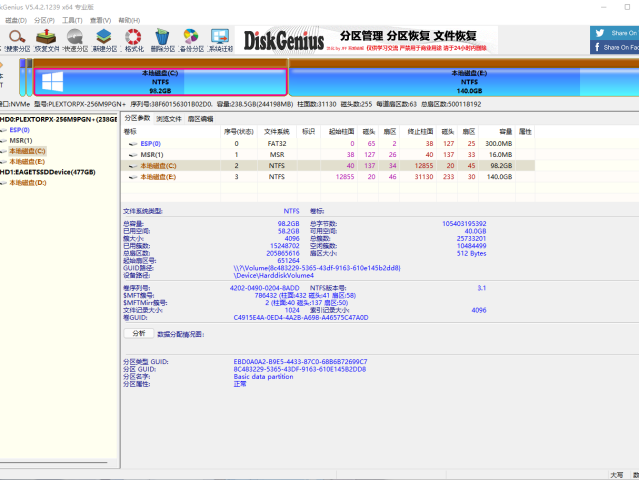Click the 大写 status bar indicator
Image resolution: width=639 pixels, height=480 pixels.
pyautogui.click(x=617, y=475)
